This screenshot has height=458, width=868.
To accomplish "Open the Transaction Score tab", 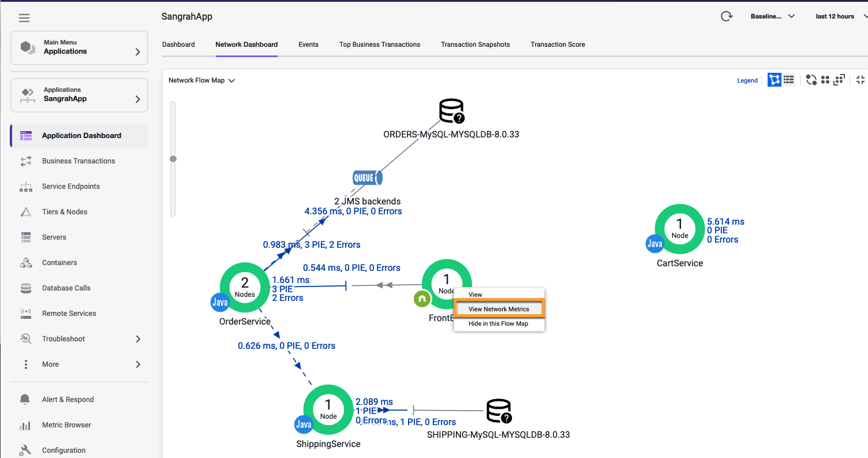I will pos(558,44).
